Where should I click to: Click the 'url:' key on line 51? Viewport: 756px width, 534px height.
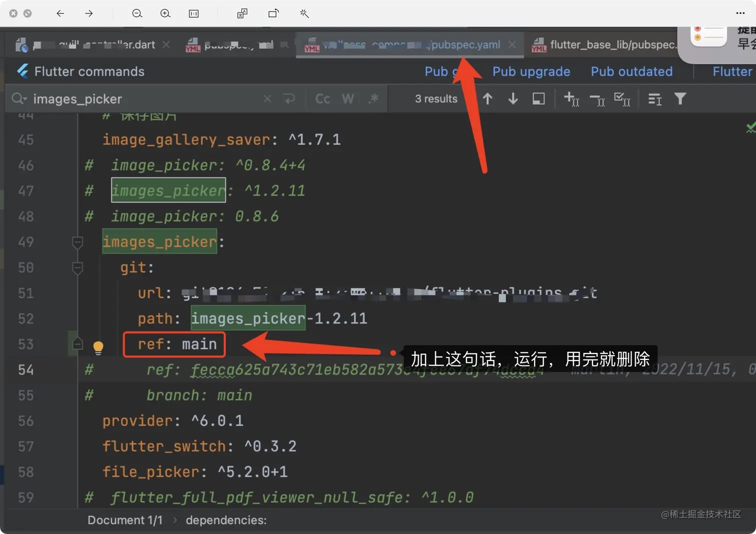pyautogui.click(x=155, y=293)
